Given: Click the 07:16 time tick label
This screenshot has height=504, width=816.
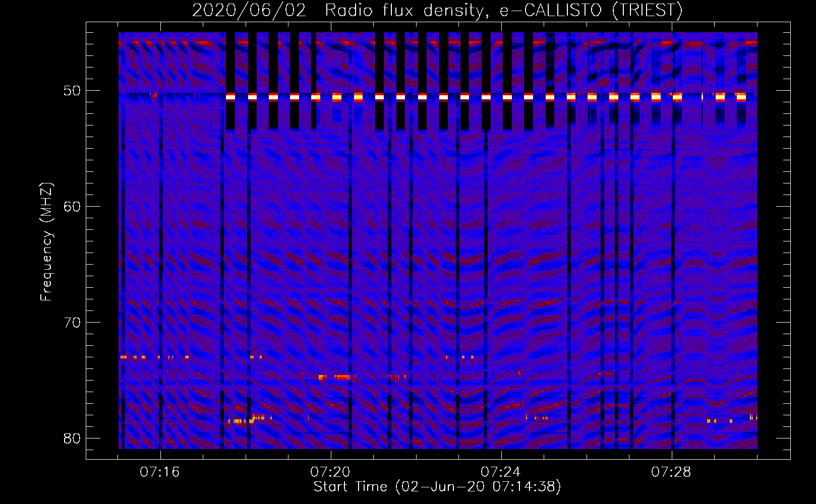Looking at the screenshot, I should (x=160, y=472).
